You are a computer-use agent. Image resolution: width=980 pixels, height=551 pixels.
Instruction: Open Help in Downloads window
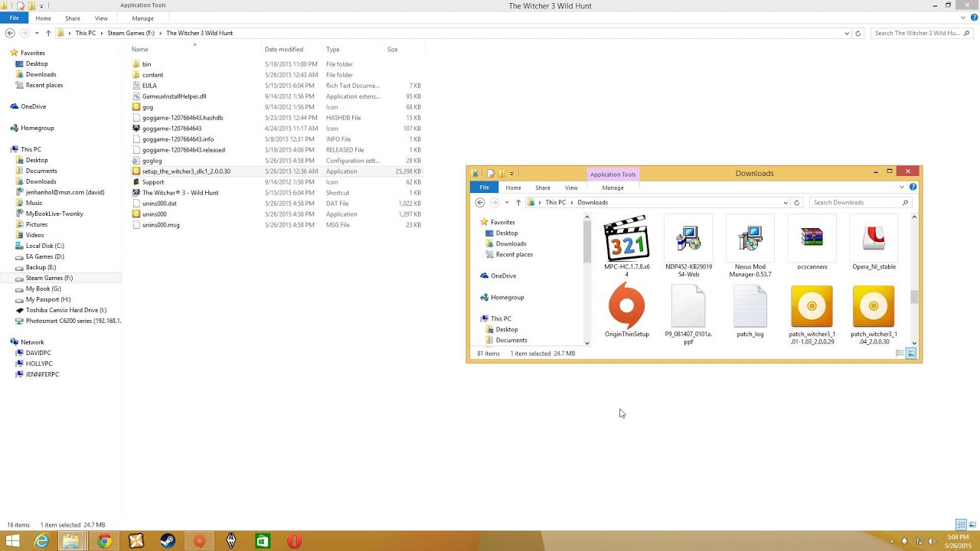click(913, 187)
